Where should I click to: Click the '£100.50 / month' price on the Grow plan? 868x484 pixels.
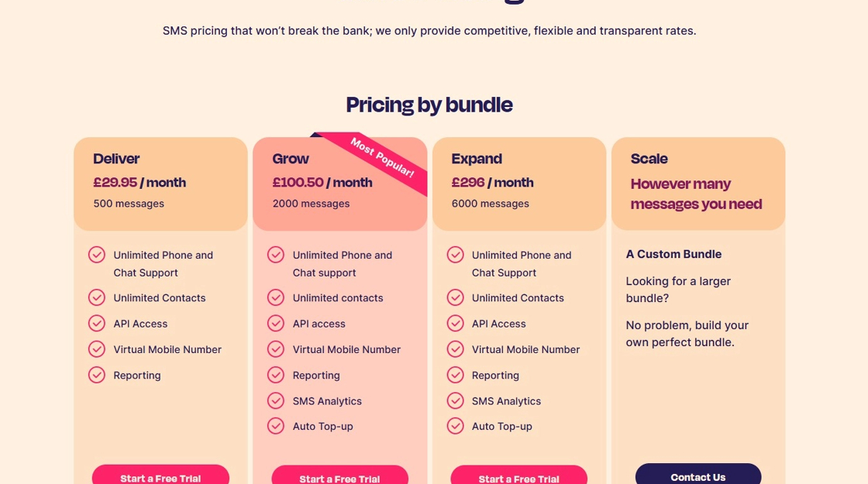point(322,183)
